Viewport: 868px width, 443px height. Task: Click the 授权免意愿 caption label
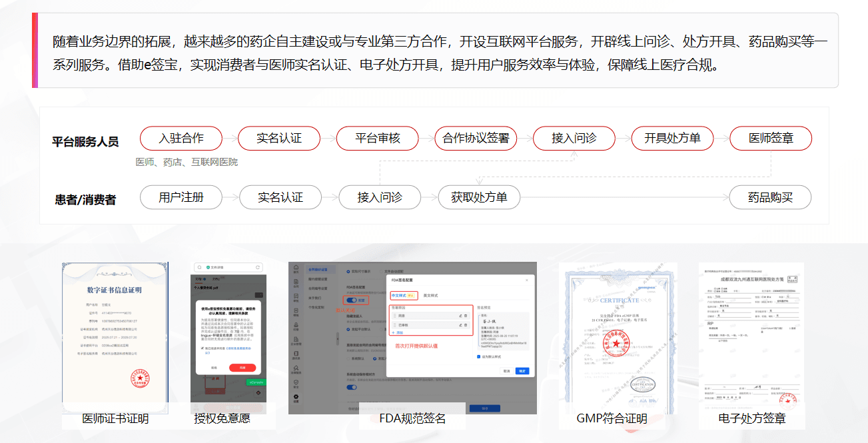(x=222, y=419)
